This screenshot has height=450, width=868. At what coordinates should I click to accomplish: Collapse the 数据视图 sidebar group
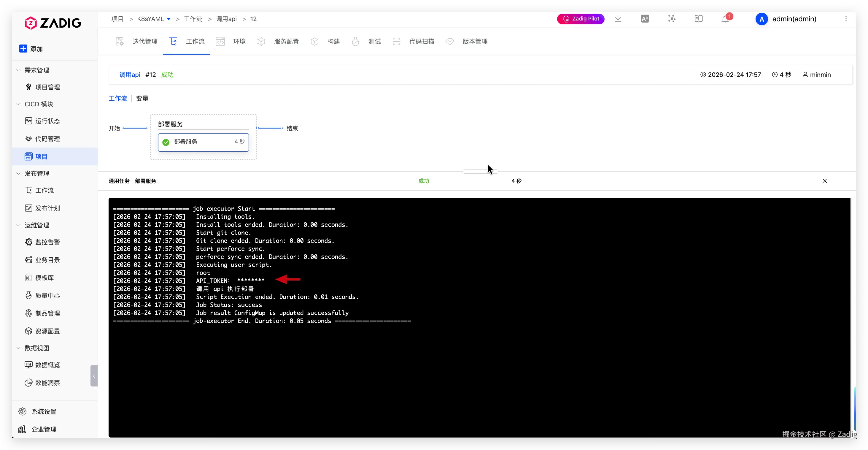[x=18, y=348]
